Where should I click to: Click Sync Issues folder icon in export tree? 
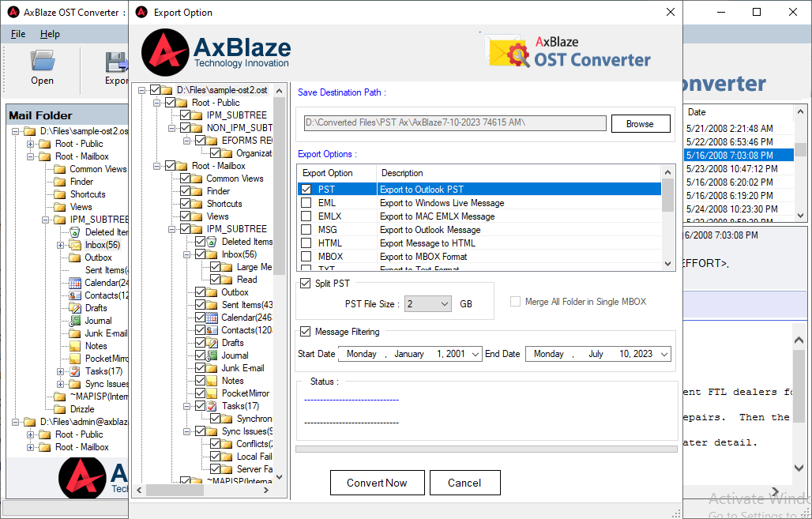pyautogui.click(x=212, y=431)
